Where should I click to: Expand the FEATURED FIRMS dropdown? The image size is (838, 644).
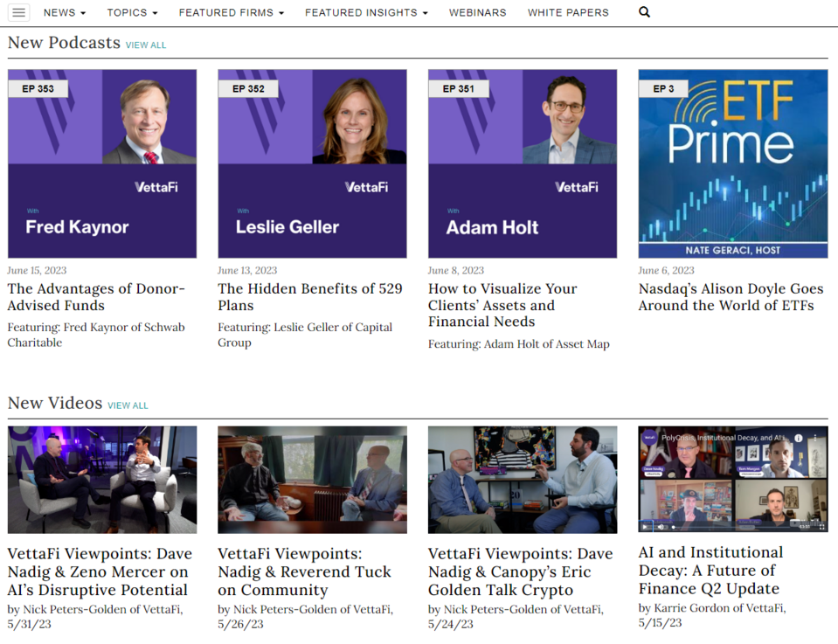tap(232, 12)
